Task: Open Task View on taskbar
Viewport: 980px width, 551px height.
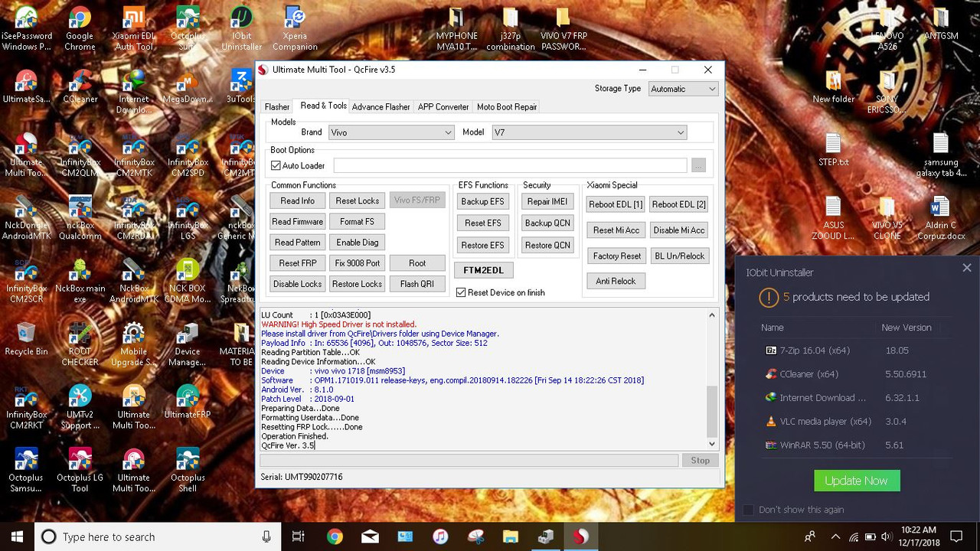Action: 299,536
